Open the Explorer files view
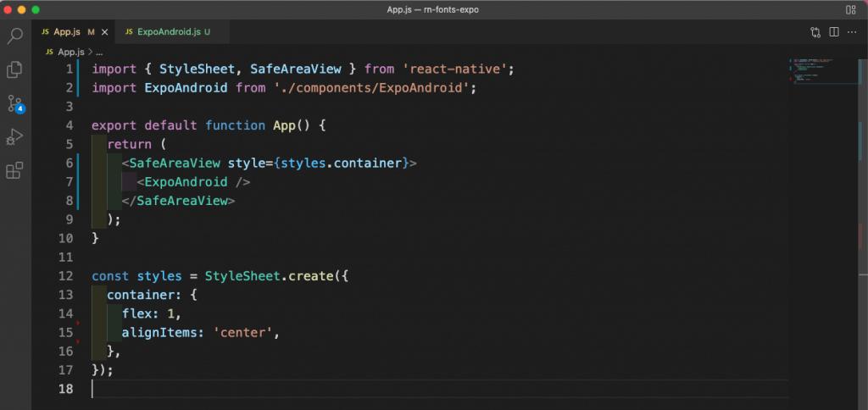868x410 pixels. (15, 69)
